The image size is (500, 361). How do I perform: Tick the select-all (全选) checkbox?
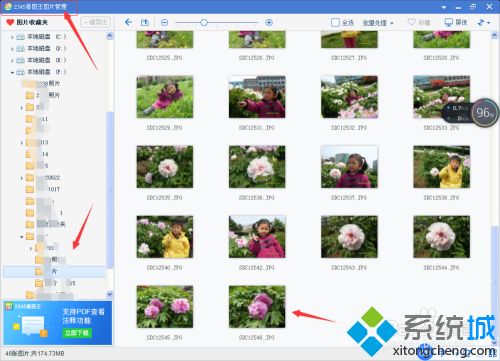point(335,22)
